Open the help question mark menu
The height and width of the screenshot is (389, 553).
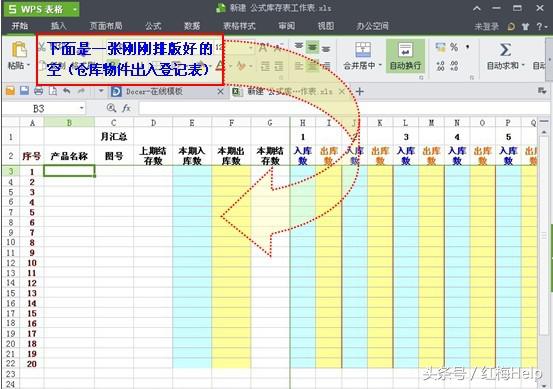541,26
